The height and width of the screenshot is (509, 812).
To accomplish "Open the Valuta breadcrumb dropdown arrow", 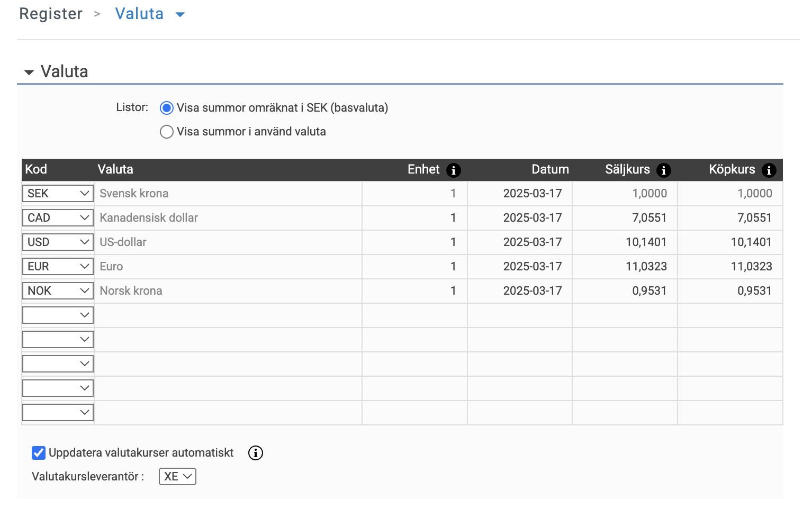I will 180,15.
